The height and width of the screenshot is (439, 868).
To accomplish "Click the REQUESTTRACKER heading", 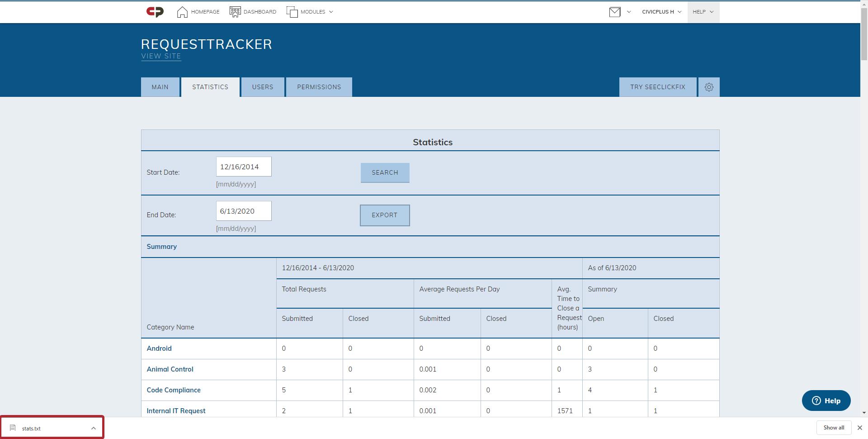I will [207, 44].
